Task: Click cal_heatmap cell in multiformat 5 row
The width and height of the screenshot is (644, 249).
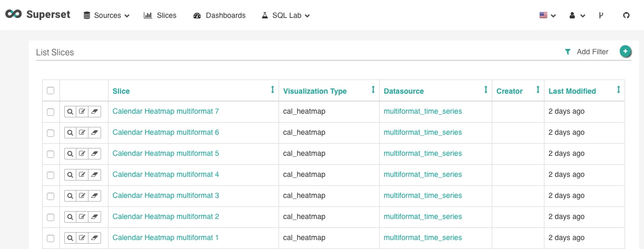Action: 304,153
